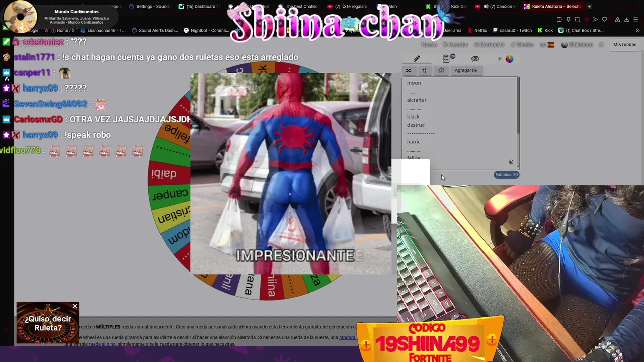The width and height of the screenshot is (644, 362).
Task: Select the 'moon' entry text
Action: (x=414, y=83)
